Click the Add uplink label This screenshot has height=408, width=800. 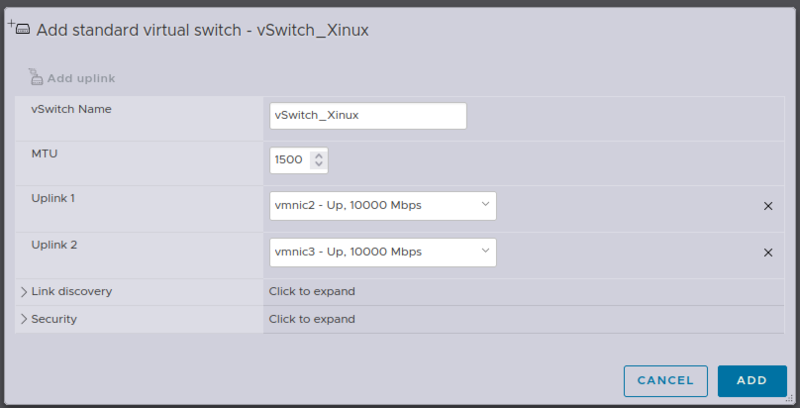[83, 78]
